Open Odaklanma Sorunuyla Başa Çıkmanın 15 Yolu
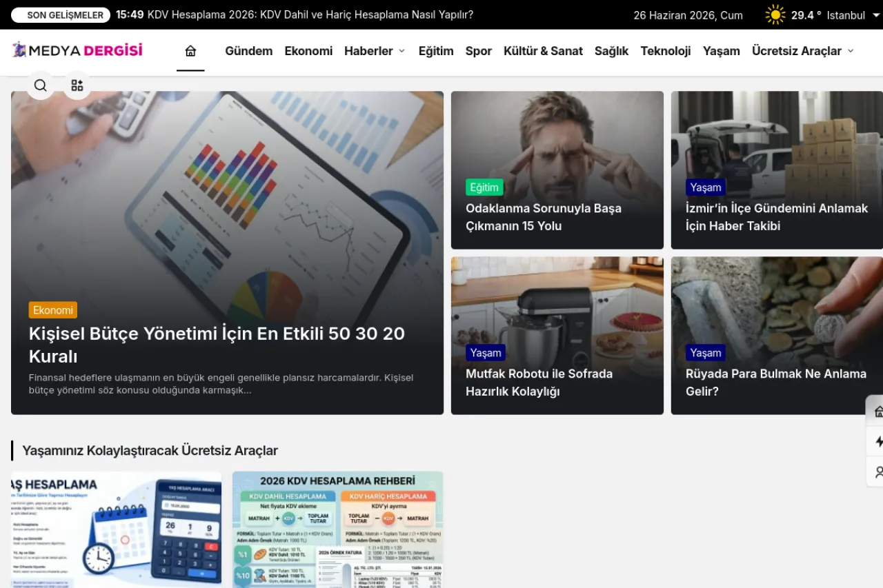This screenshot has width=883, height=588. [x=544, y=217]
